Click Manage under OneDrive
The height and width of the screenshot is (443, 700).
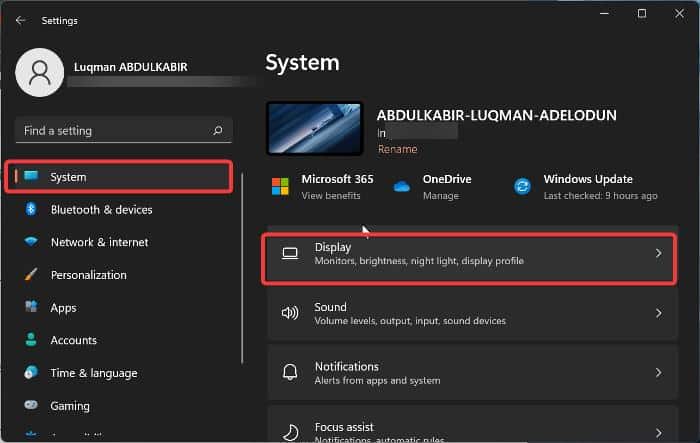pyautogui.click(x=441, y=196)
